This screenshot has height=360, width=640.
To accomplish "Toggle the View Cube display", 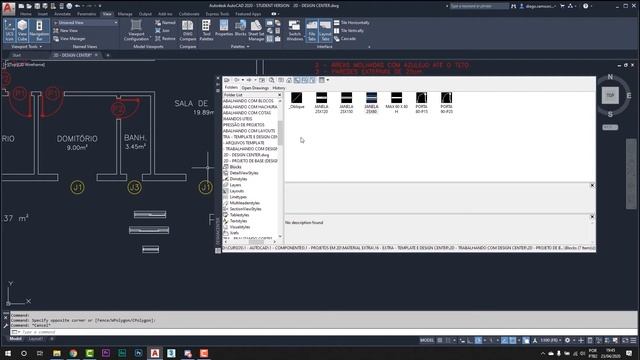I will point(22,30).
